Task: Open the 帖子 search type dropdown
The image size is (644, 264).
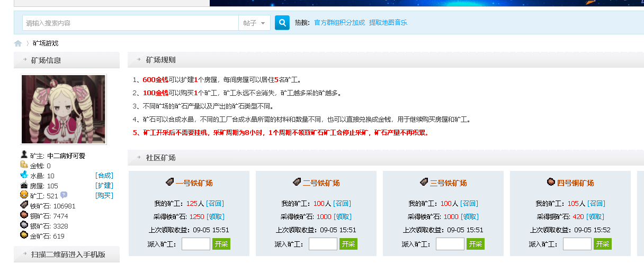Action: (x=254, y=23)
